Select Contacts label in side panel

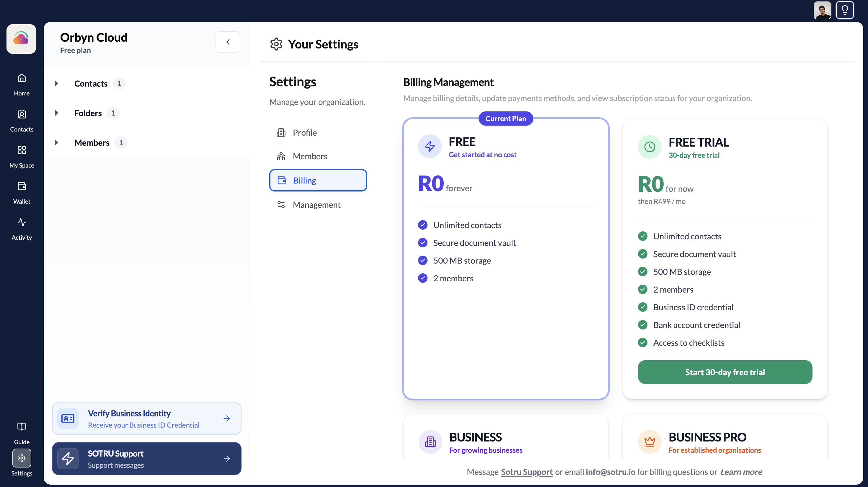click(x=91, y=83)
